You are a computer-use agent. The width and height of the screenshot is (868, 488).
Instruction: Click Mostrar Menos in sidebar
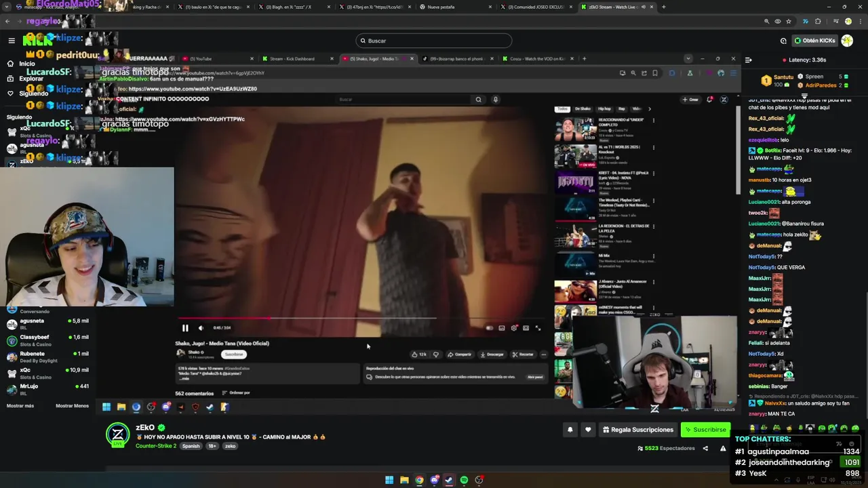tap(72, 406)
